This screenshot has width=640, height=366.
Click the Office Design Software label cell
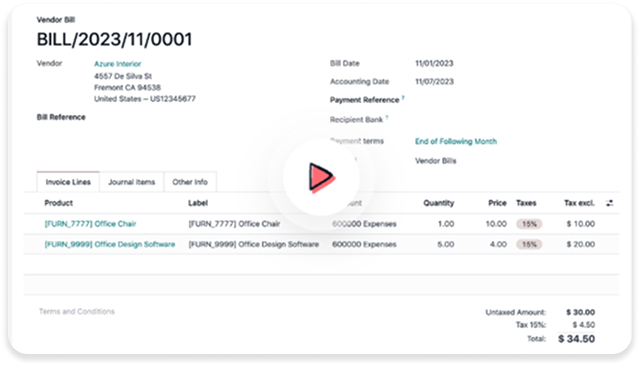click(x=253, y=244)
